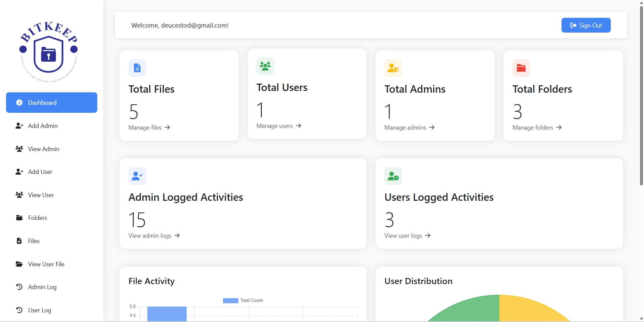Image resolution: width=644 pixels, height=322 pixels.
Task: Open the View admin logs link
Action: pyautogui.click(x=154, y=236)
